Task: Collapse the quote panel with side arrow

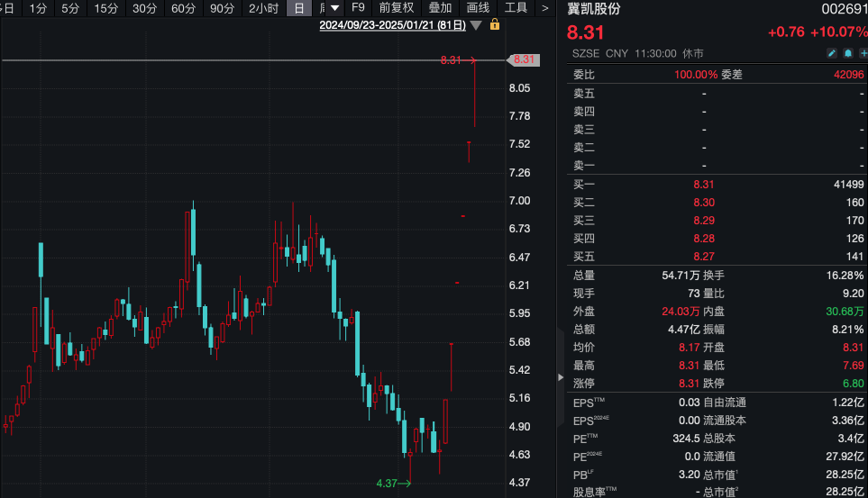Action: [x=561, y=377]
